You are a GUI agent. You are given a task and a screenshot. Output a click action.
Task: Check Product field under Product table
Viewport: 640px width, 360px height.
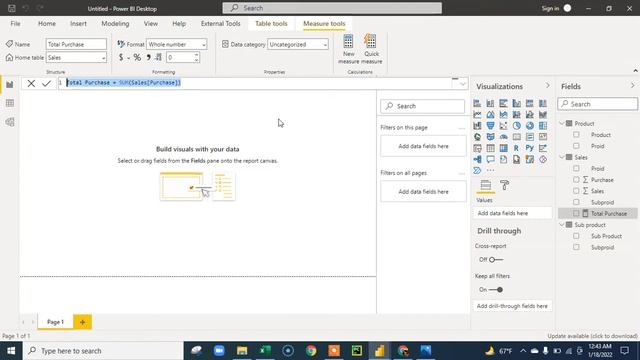click(576, 134)
